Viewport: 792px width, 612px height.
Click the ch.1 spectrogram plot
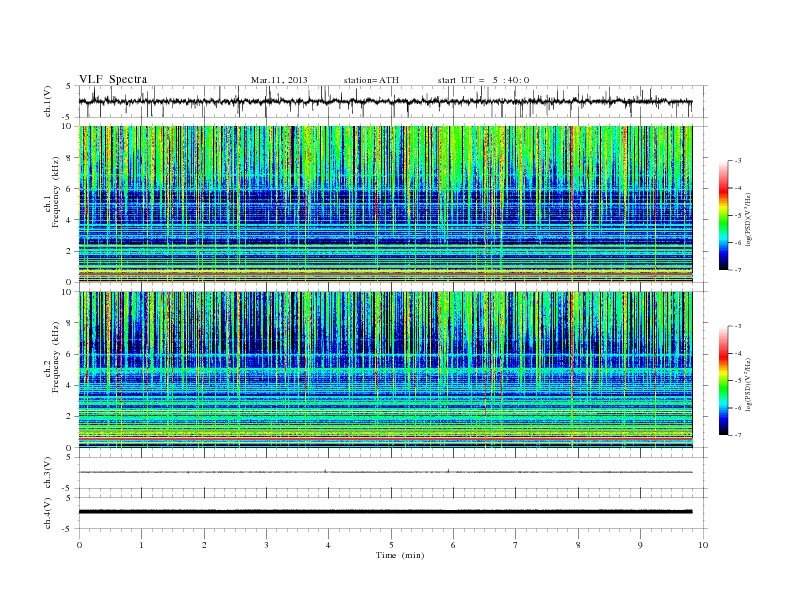click(x=385, y=204)
